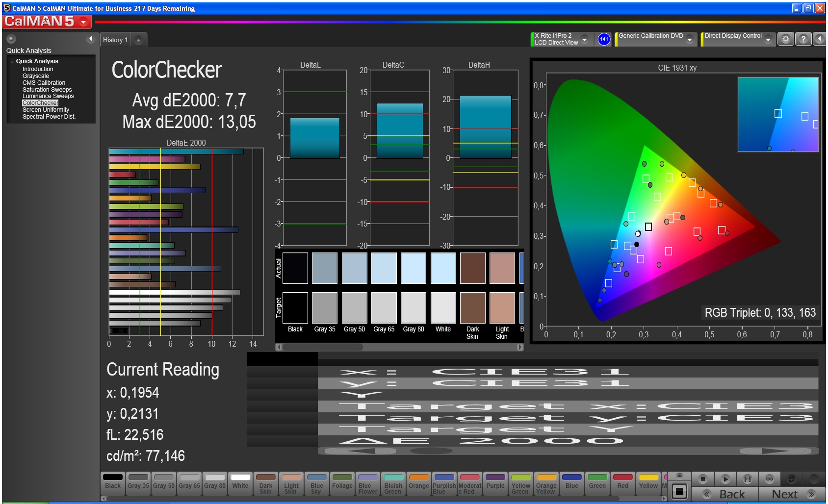The height and width of the screenshot is (504, 828).
Task: Select the ColorChecker page in sidebar
Action: pyautogui.click(x=40, y=103)
